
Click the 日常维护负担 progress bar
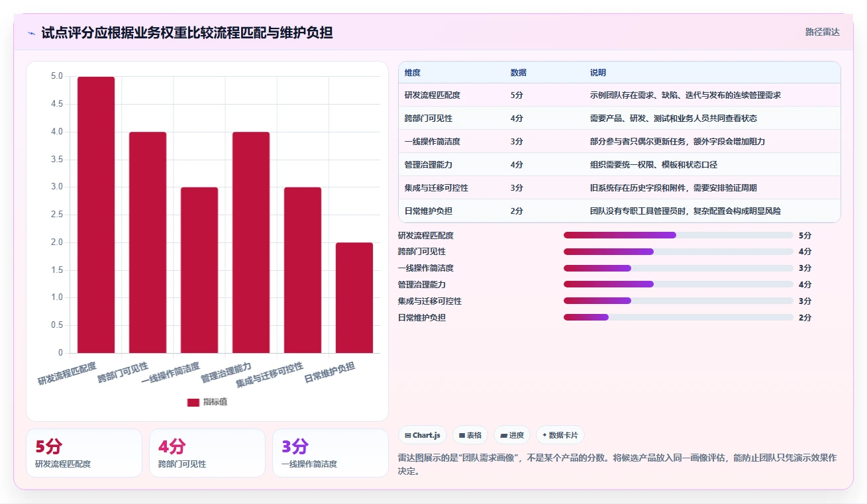point(678,317)
